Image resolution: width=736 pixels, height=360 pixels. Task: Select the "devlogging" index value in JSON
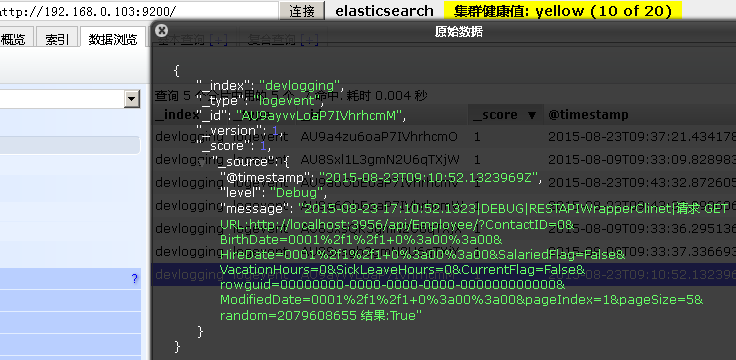(x=299, y=85)
